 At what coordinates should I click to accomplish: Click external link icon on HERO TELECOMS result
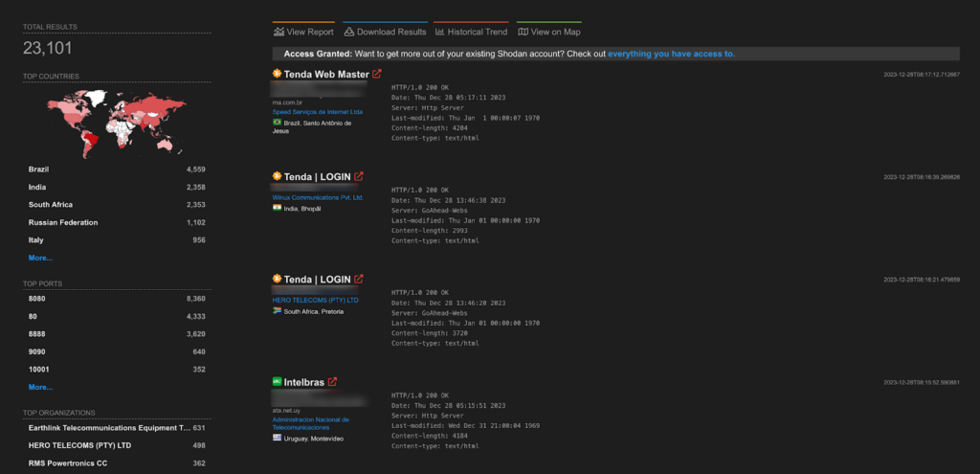359,279
